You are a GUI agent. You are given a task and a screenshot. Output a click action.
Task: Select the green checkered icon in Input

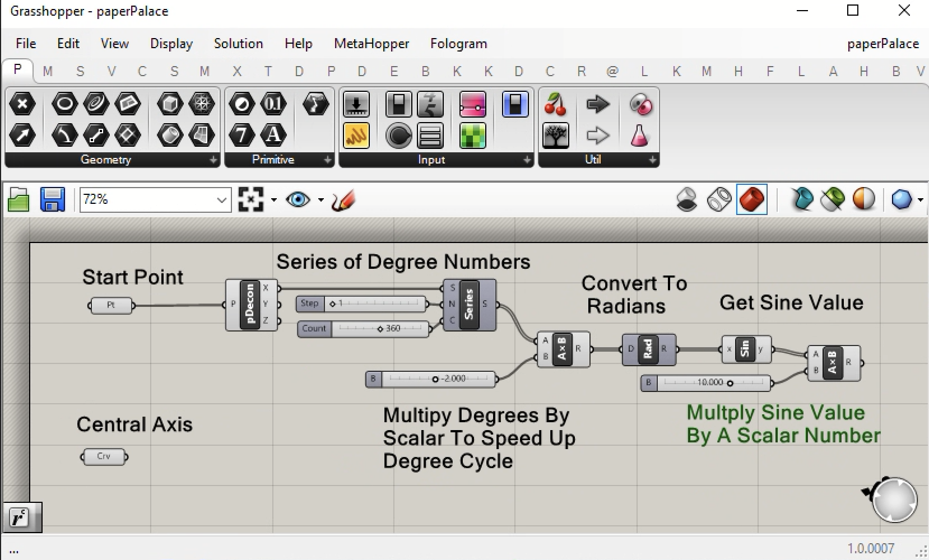(x=473, y=135)
